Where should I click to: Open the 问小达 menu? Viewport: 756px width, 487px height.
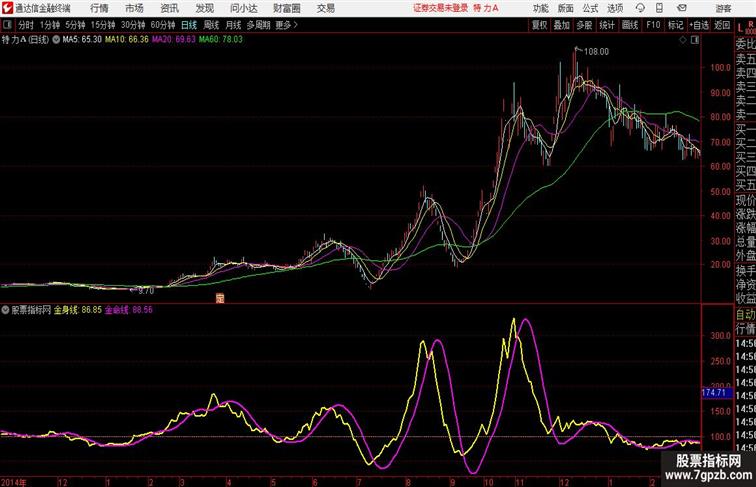click(x=243, y=8)
